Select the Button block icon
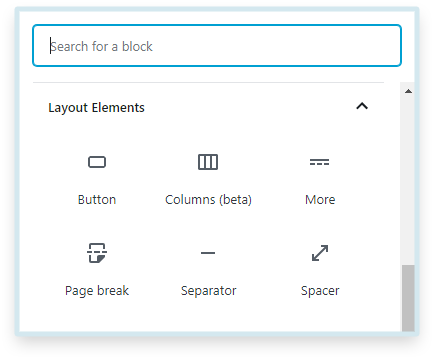Image resolution: width=435 pixels, height=360 pixels. (97, 162)
